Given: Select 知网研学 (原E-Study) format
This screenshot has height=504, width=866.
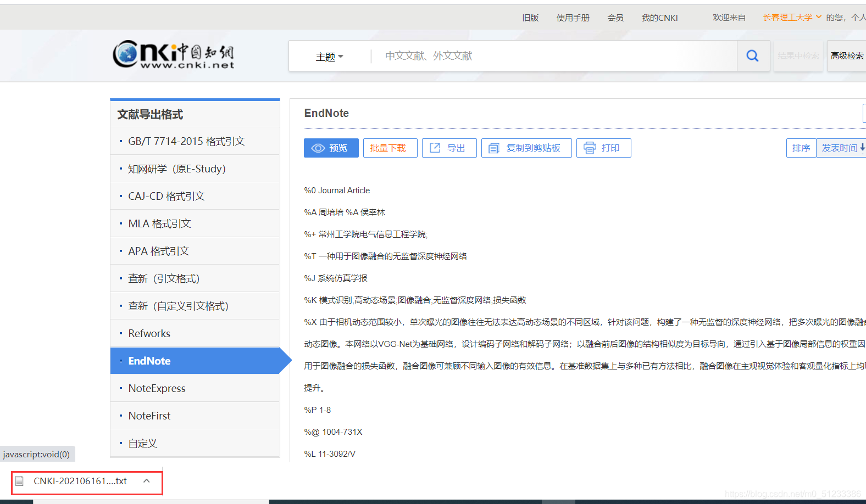Looking at the screenshot, I should (195, 169).
